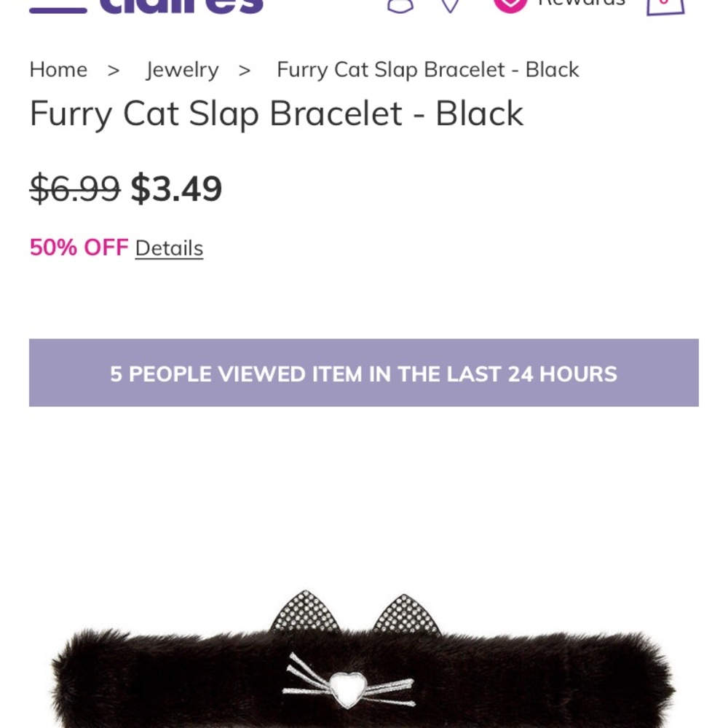Open the hamburger menu
This screenshot has width=728, height=728.
[58, 6]
